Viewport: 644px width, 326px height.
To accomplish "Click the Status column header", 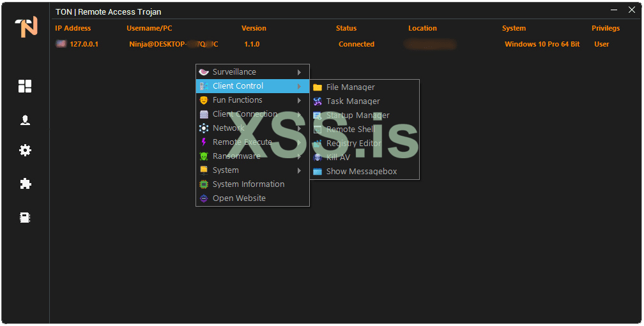I will coord(346,28).
